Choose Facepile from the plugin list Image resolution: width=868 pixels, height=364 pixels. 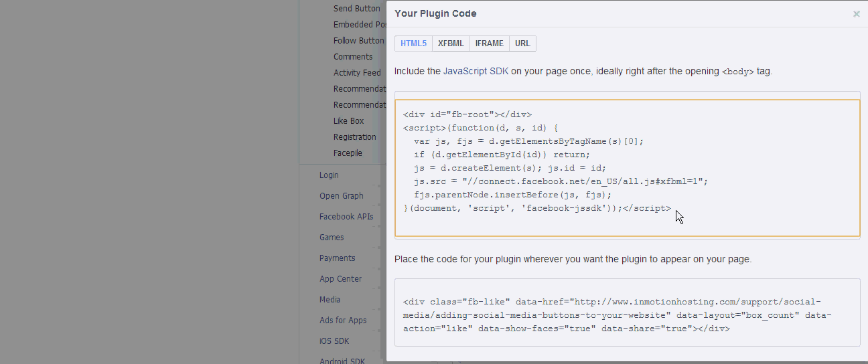(x=348, y=153)
